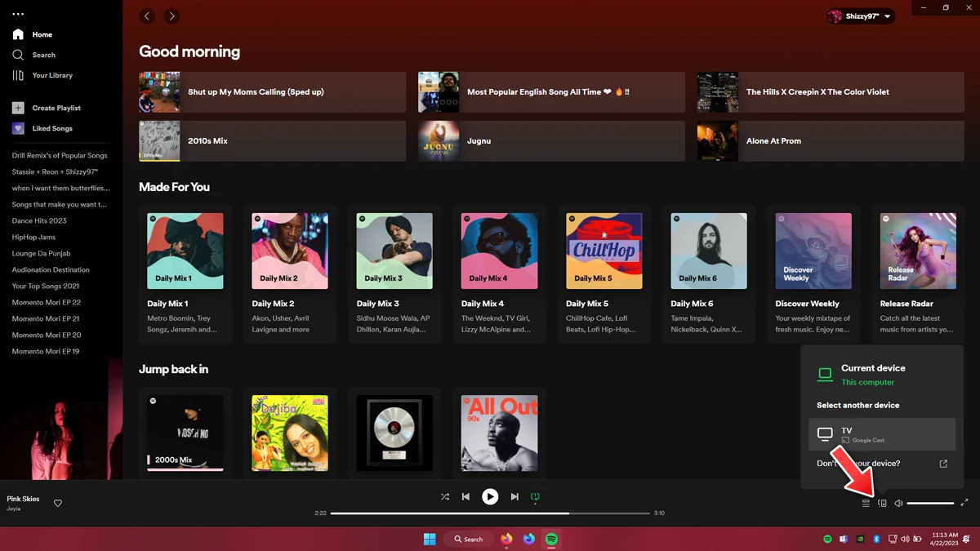
Task: Toggle the connect to device icon
Action: tap(882, 504)
